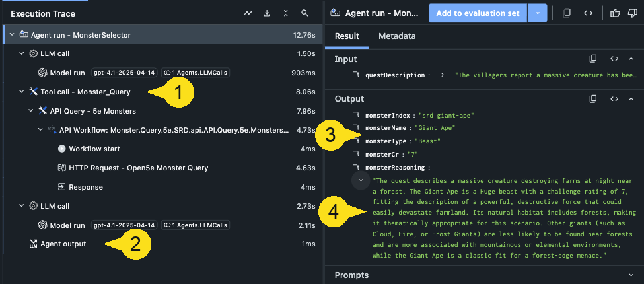Screen dimensions: 644x284
Task: Select the first Model run row (903ms)
Action: (161, 73)
